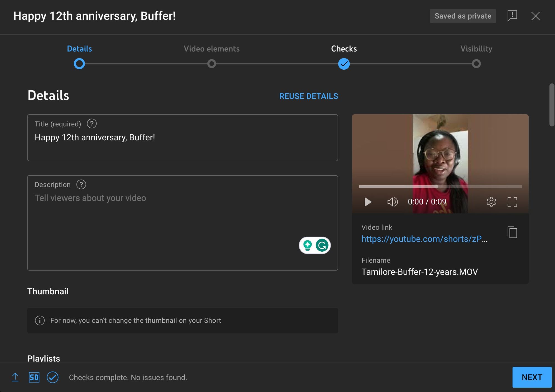Image resolution: width=555 pixels, height=392 pixels.
Task: Mute the video preview volume
Action: coord(392,202)
